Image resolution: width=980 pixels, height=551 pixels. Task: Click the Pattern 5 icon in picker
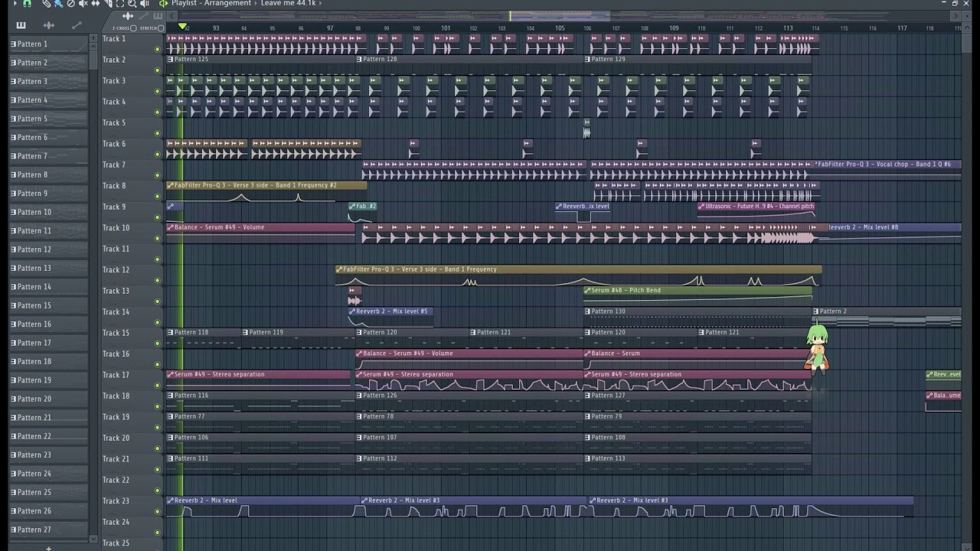point(13,119)
